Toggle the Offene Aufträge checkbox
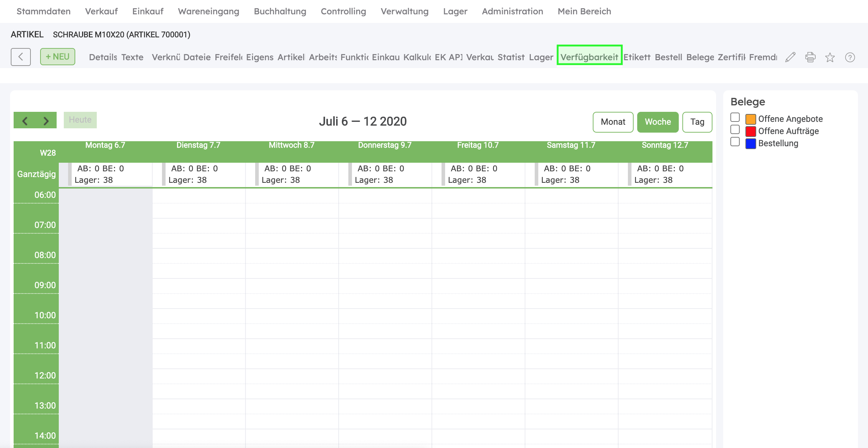Image resolution: width=868 pixels, height=448 pixels. click(735, 130)
